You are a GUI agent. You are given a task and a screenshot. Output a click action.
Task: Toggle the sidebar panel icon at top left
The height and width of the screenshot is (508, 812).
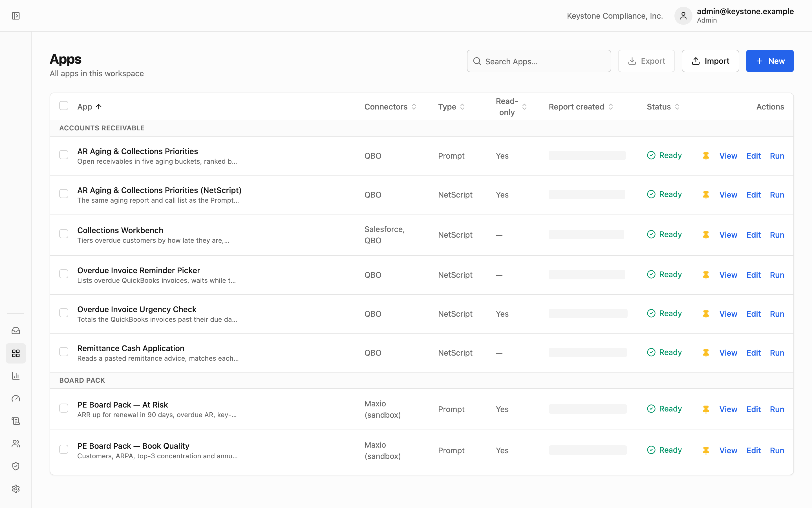coord(16,16)
